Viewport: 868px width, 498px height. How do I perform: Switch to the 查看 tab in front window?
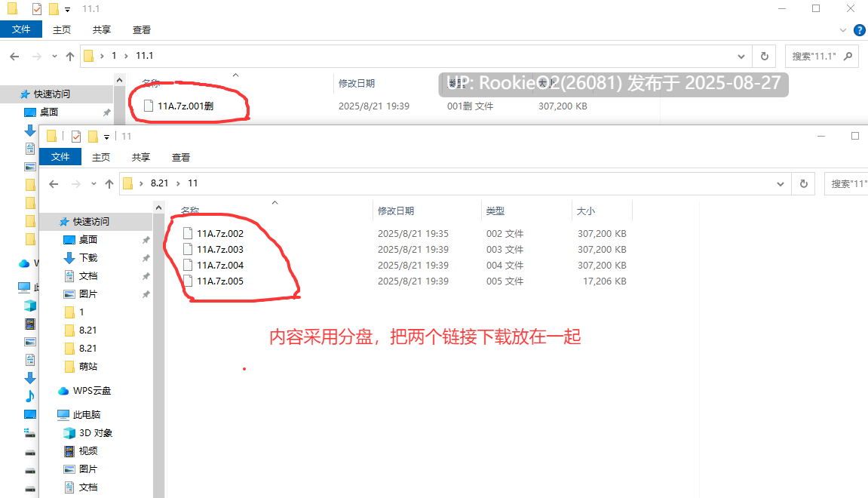pos(180,157)
